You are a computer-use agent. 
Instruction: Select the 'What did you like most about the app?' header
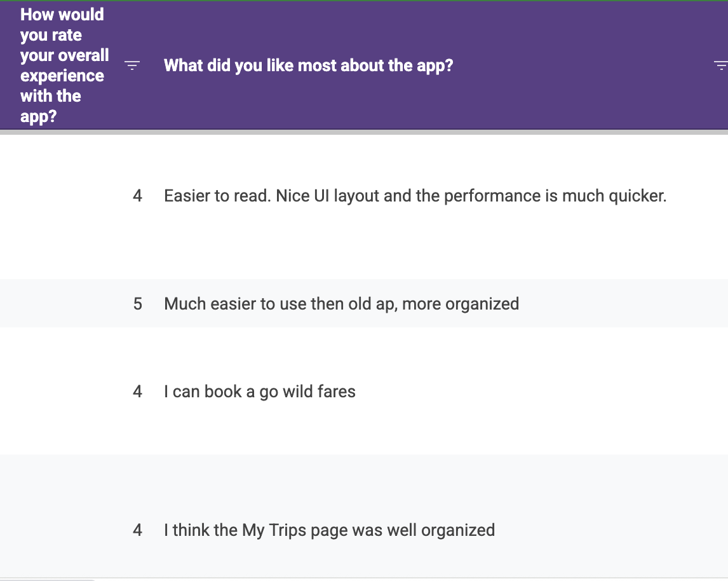(x=308, y=65)
